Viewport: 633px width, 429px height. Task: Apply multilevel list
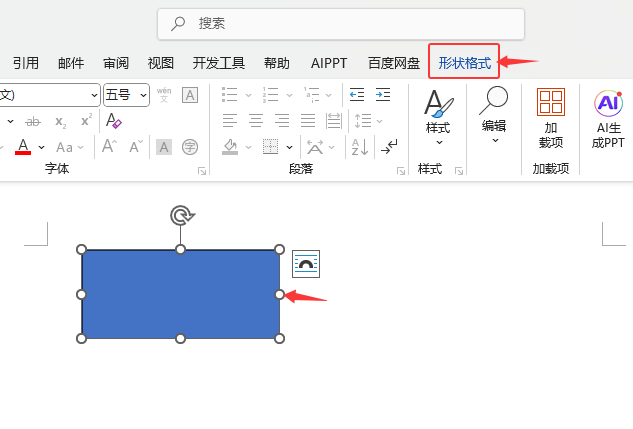(x=312, y=95)
